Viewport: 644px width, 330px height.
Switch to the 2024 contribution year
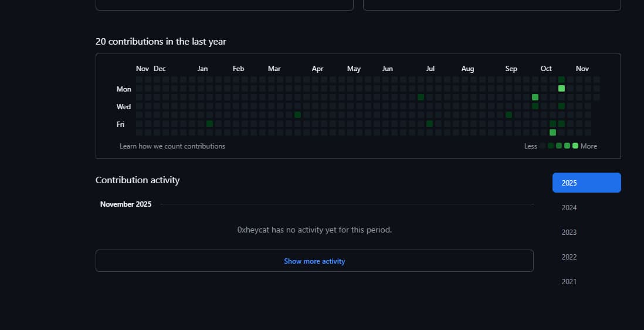click(x=569, y=208)
